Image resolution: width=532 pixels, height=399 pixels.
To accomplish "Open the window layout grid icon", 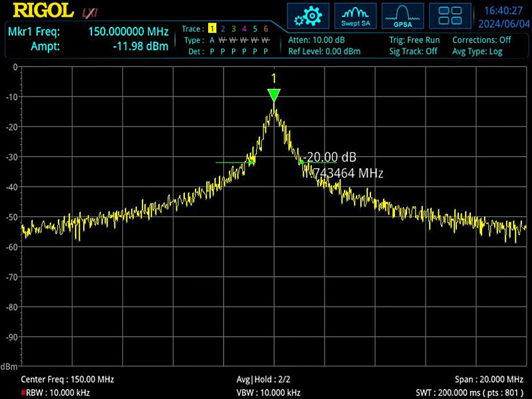I will coord(450,16).
